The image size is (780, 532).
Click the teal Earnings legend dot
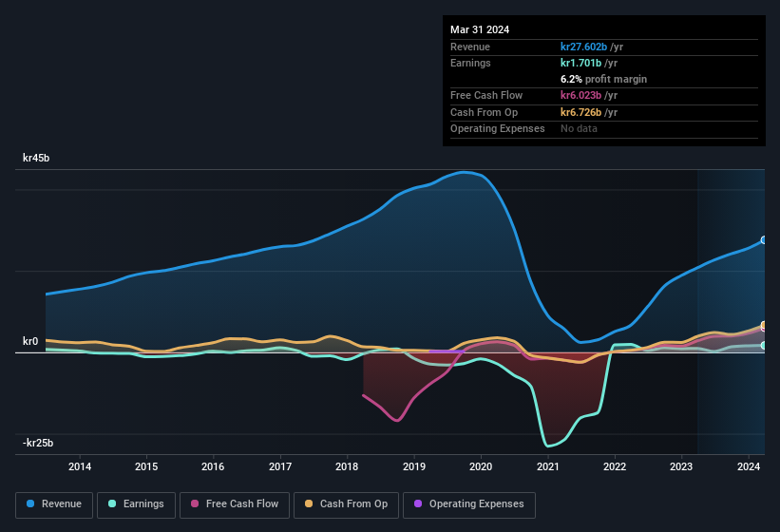pyautogui.click(x=113, y=504)
